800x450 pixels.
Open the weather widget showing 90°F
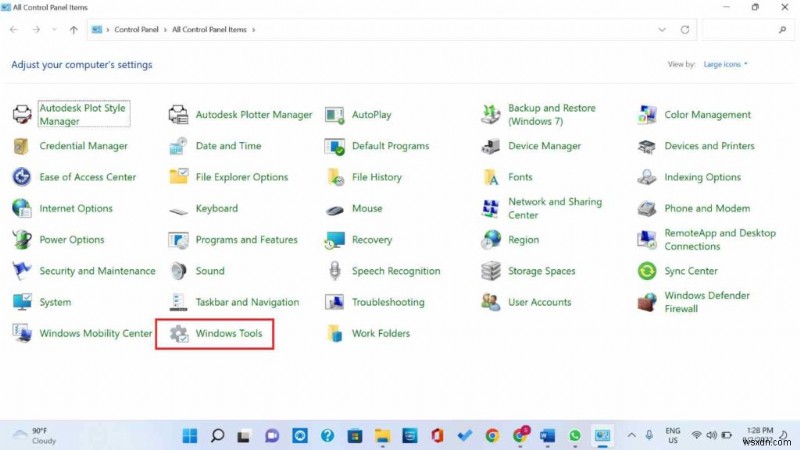point(35,436)
